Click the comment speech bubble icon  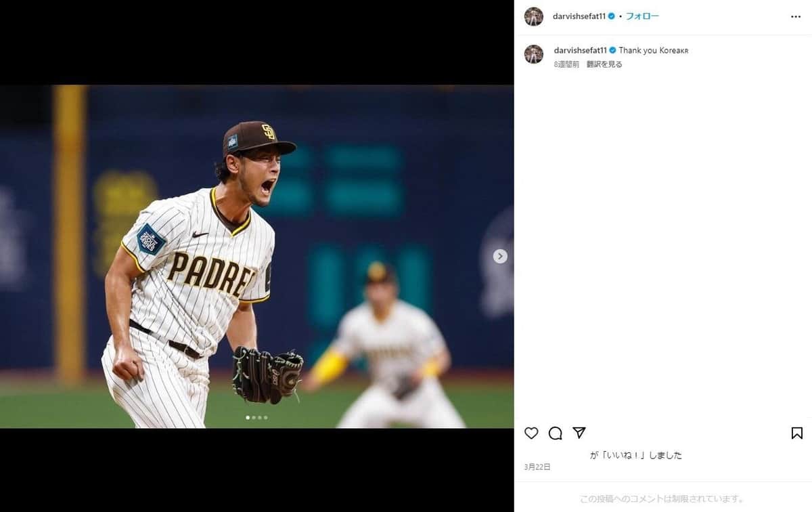click(555, 433)
